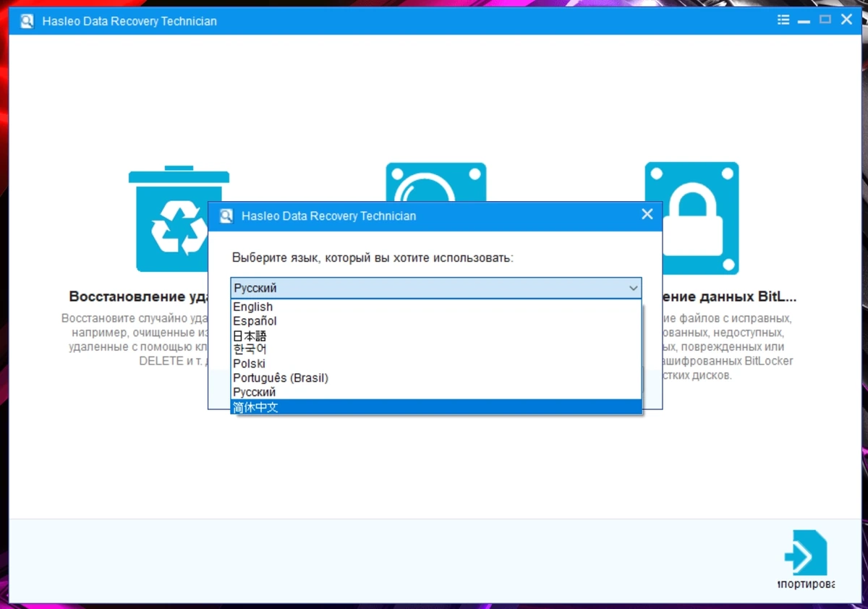The width and height of the screenshot is (868, 609).
Task: Open the disk deep scan recovery icon
Action: (x=436, y=182)
